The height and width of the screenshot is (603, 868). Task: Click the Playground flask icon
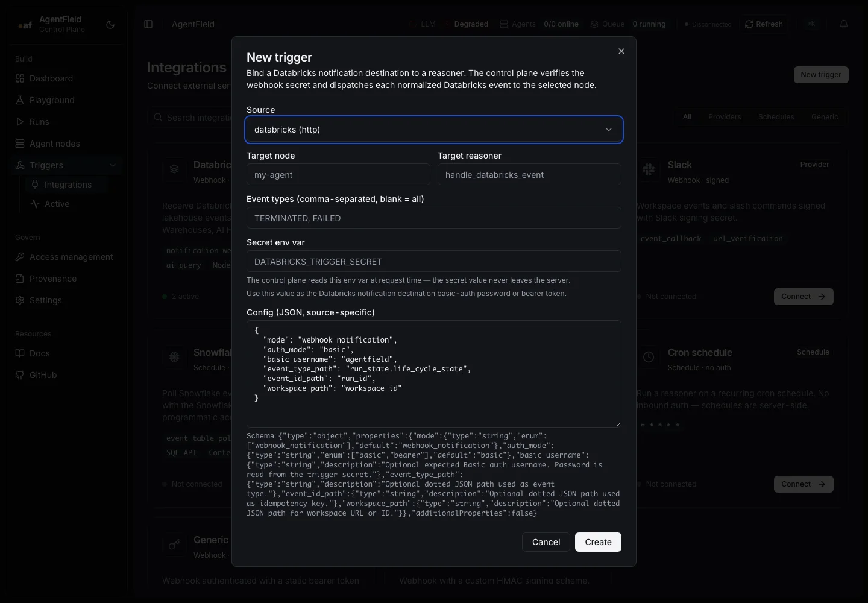coord(20,100)
